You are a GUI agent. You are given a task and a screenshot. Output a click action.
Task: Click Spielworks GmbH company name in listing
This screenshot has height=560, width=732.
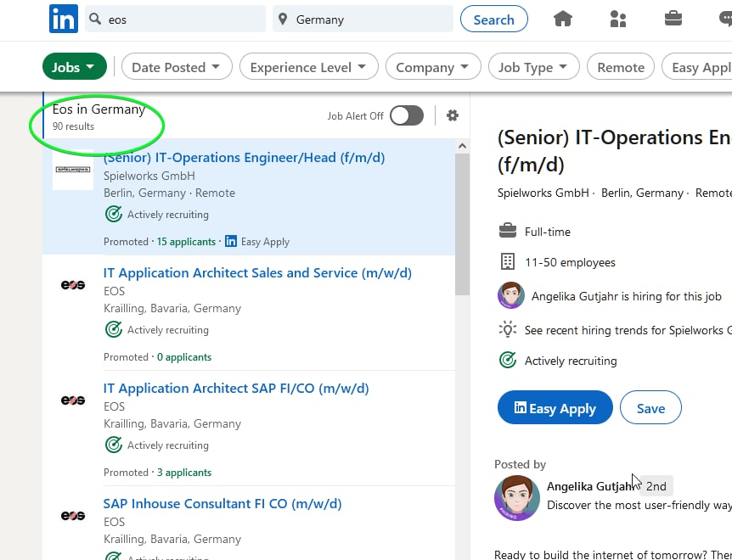click(149, 176)
